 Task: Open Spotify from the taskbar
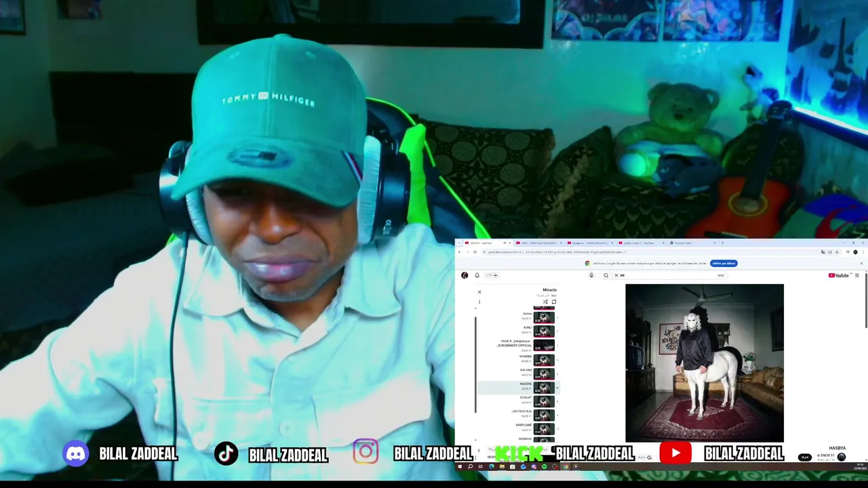(544, 466)
